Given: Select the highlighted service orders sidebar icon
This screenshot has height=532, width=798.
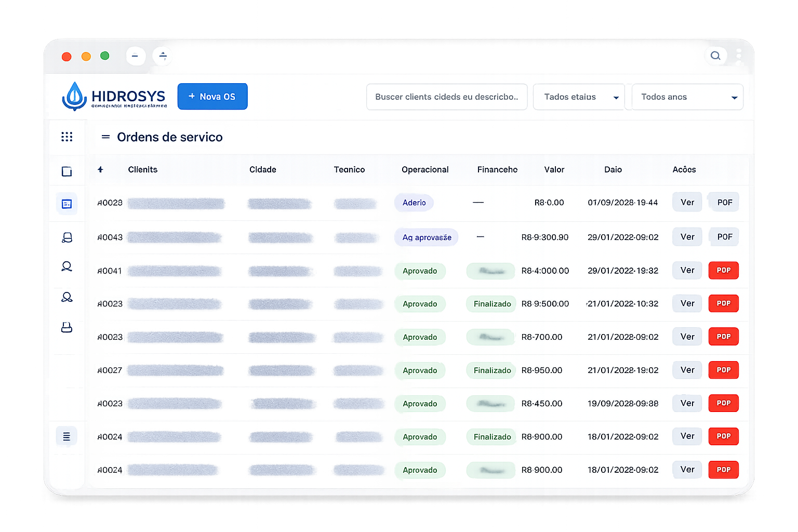Looking at the screenshot, I should click(66, 204).
